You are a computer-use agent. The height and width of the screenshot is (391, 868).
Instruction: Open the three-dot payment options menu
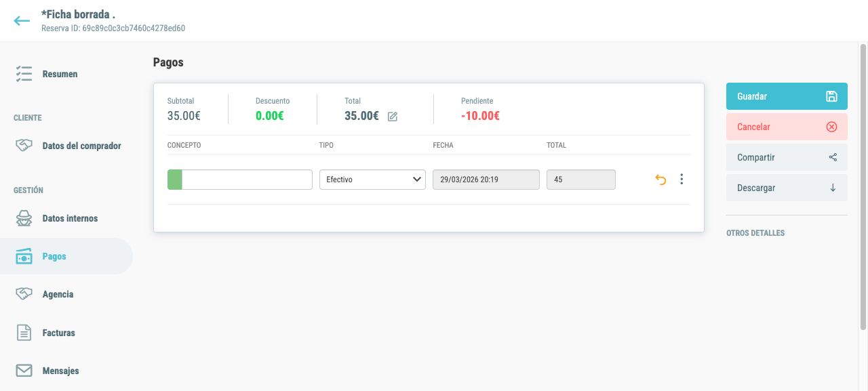pos(682,180)
